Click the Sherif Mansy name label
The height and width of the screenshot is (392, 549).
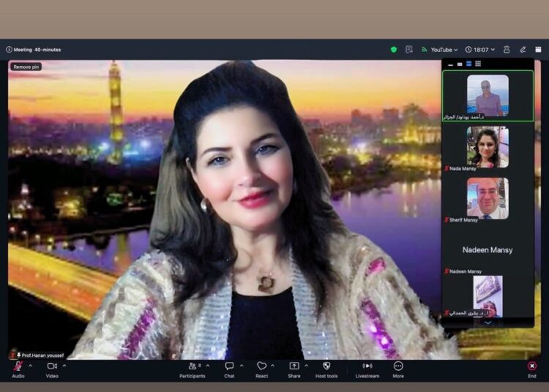click(463, 220)
